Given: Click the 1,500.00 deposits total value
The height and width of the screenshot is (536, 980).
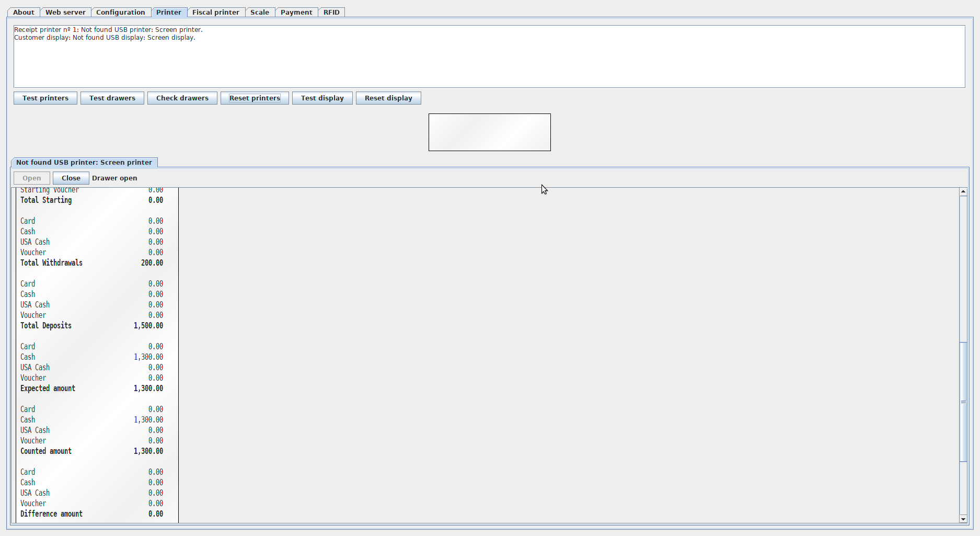Looking at the screenshot, I should [148, 326].
